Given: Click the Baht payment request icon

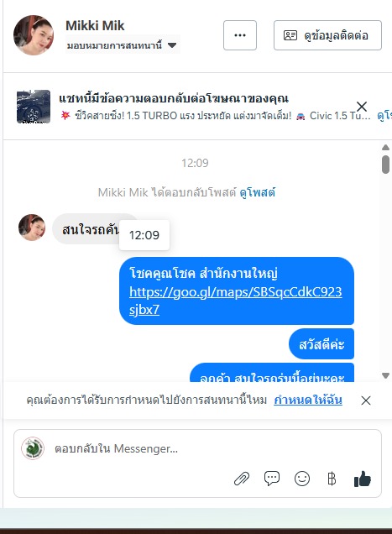Looking at the screenshot, I should pyautogui.click(x=332, y=479).
